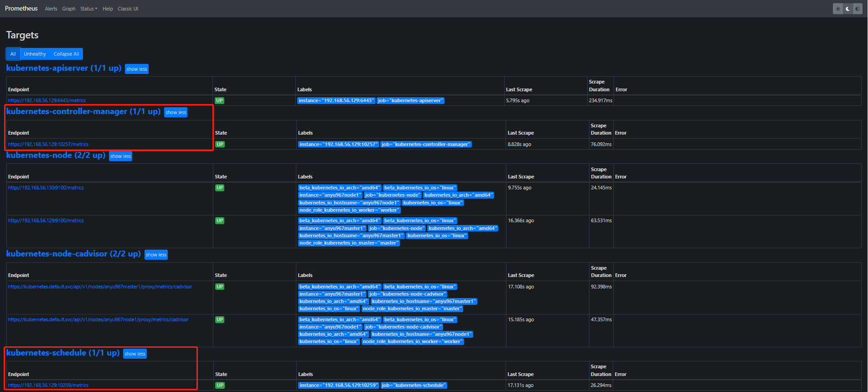Click the "47.357ms" scrape duration
Viewport: 868px width, 392px height.
tap(601, 319)
